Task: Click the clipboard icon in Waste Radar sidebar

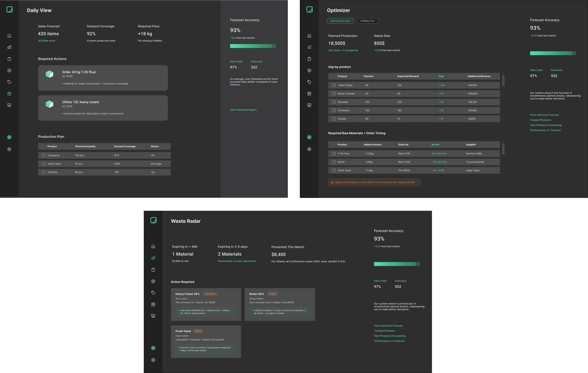Action: tap(153, 270)
